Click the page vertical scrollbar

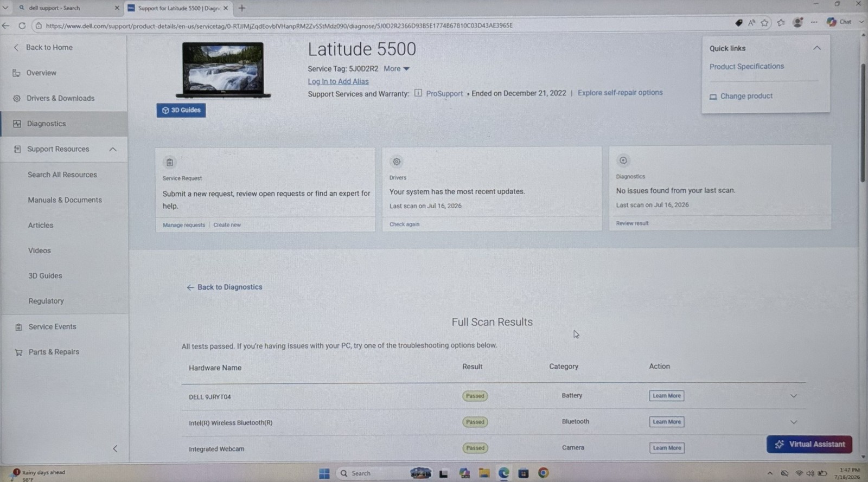coord(863,123)
